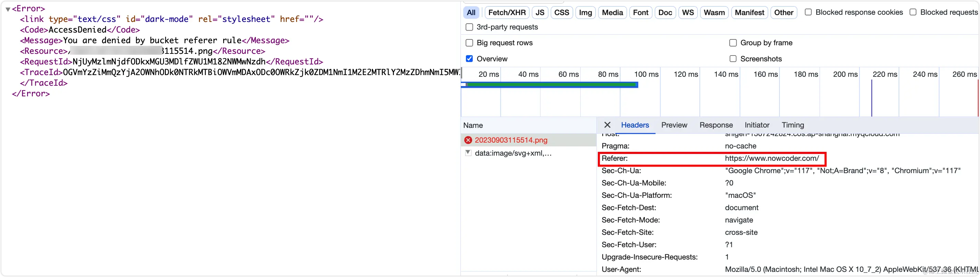The image size is (980, 277).
Task: Enable Big request rows
Action: point(469,43)
